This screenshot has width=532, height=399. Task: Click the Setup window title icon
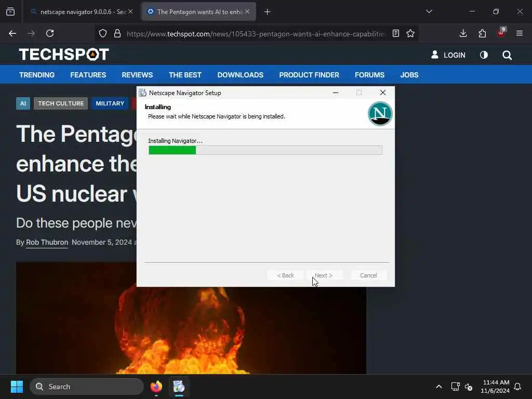pyautogui.click(x=142, y=92)
